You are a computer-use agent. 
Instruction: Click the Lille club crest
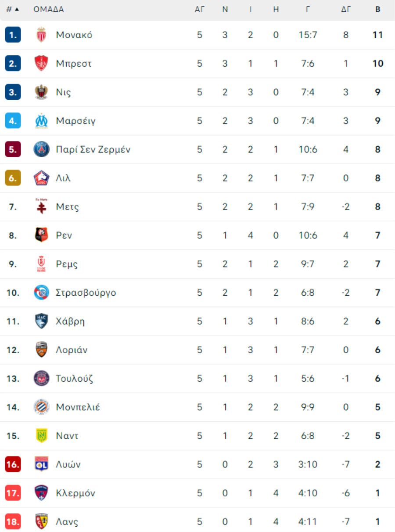click(41, 178)
